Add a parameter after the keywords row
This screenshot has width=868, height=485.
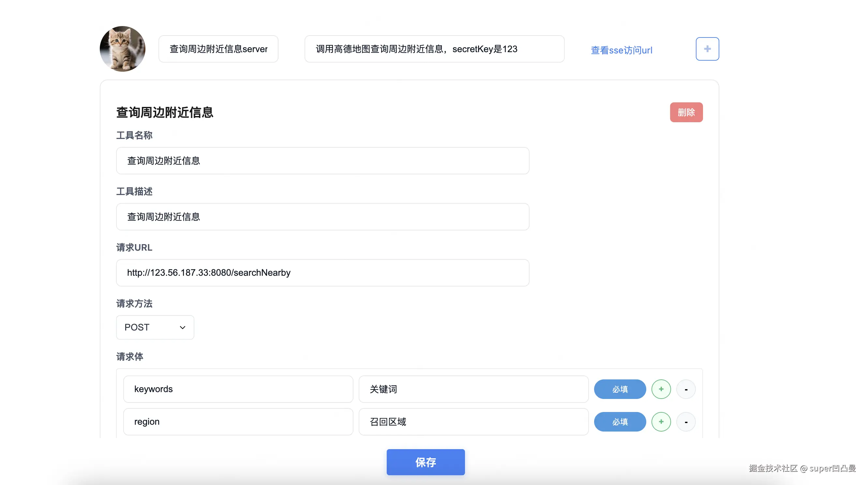661,389
